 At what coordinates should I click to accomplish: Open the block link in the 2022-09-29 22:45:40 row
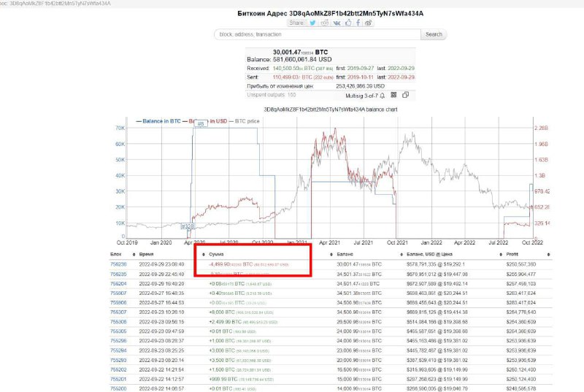click(118, 274)
